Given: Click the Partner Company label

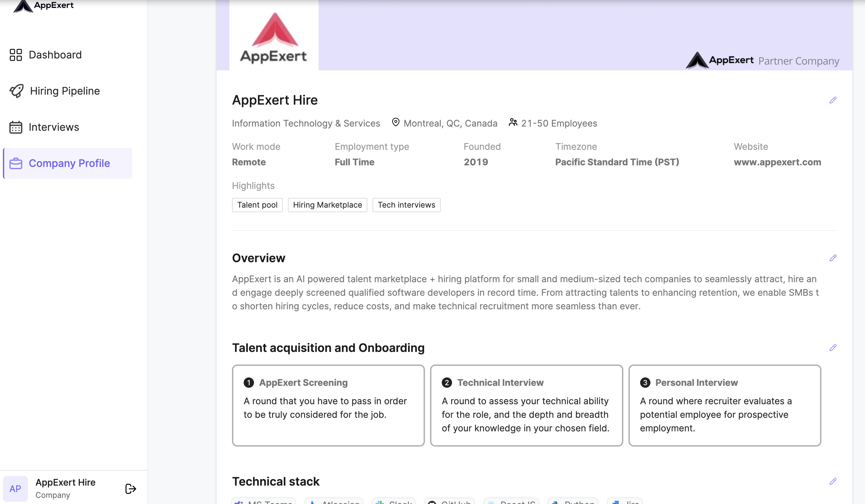Looking at the screenshot, I should (799, 61).
